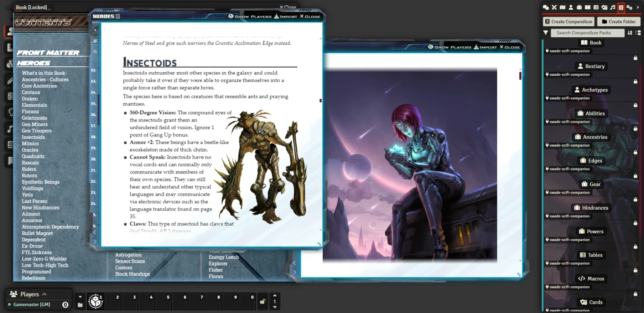Click Import in Heroes window header
644x313 pixels.
click(286, 17)
